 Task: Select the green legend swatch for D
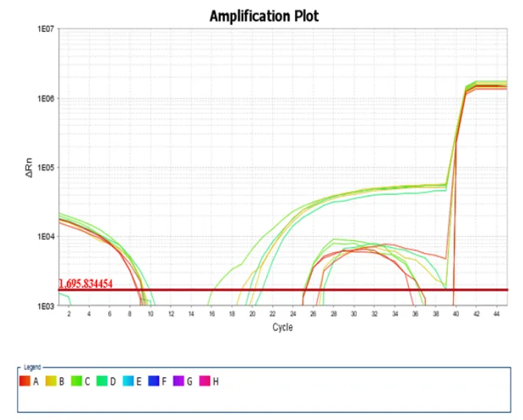[103, 381]
